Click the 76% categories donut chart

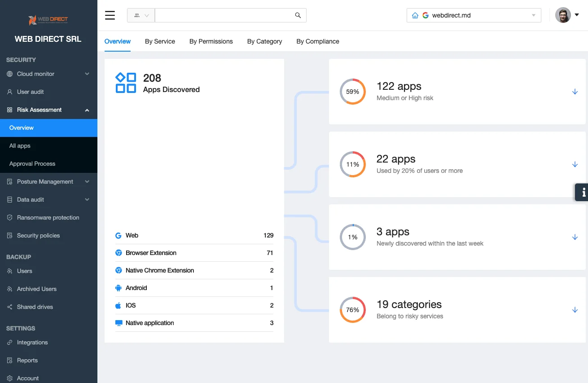(x=353, y=310)
